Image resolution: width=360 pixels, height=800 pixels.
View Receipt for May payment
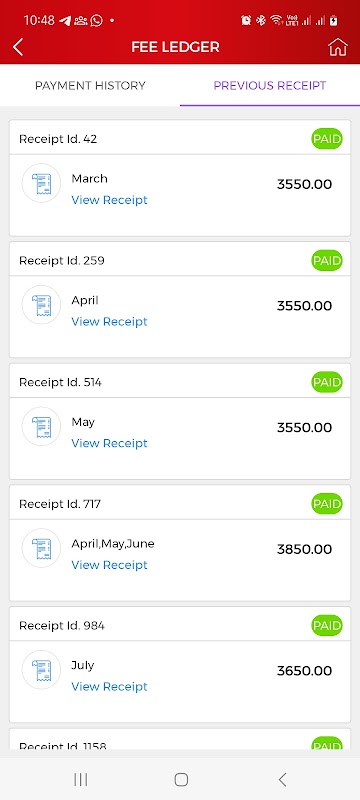point(109,443)
